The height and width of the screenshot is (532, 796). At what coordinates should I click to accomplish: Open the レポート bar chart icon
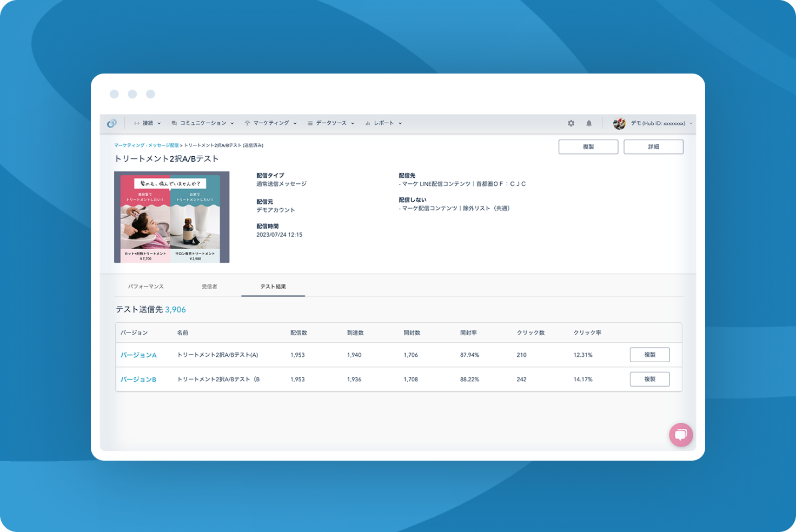(x=368, y=123)
